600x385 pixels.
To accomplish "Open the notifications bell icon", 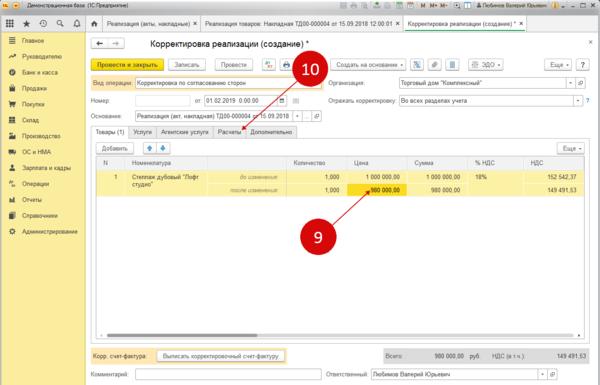I will tap(77, 24).
